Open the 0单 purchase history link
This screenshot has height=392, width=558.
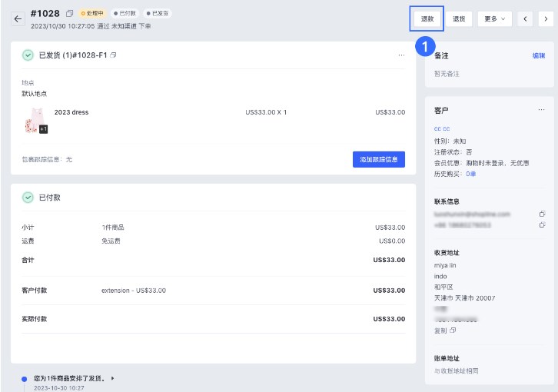point(471,174)
